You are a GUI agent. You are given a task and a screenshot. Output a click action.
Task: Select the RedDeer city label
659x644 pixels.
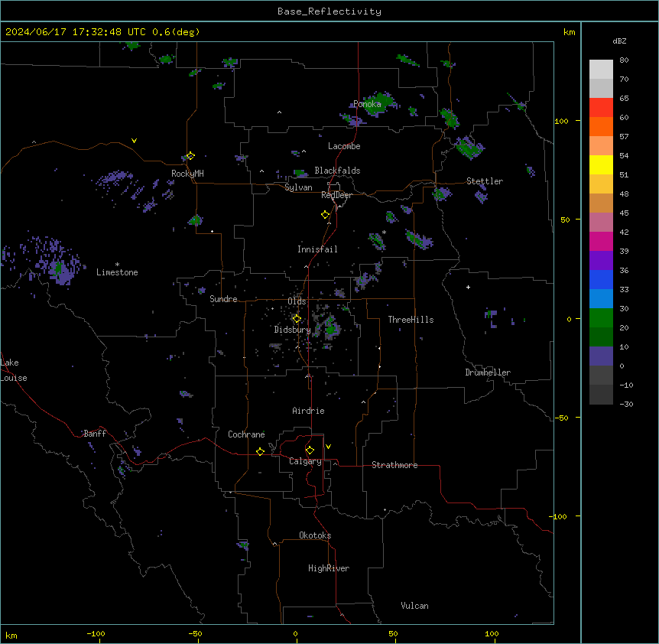click(x=336, y=195)
